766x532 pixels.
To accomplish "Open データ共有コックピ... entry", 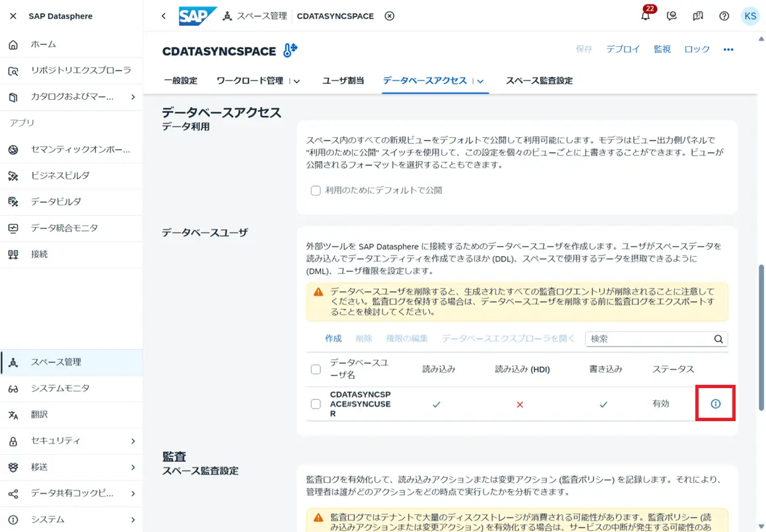I will [71, 494].
